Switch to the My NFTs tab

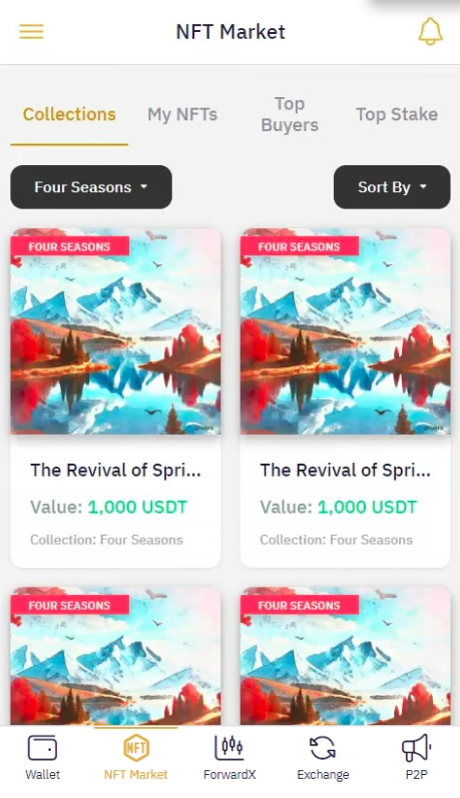click(182, 115)
